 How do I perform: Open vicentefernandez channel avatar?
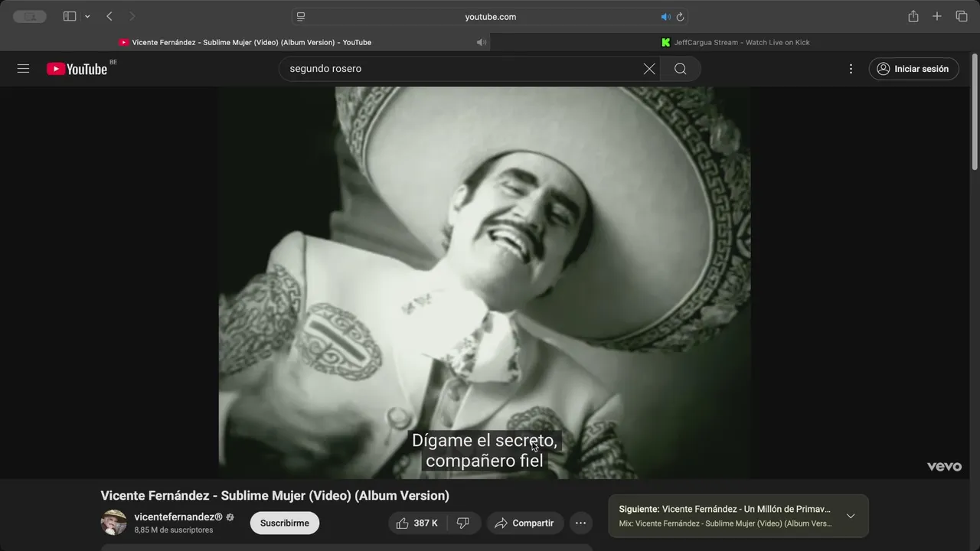click(x=114, y=523)
